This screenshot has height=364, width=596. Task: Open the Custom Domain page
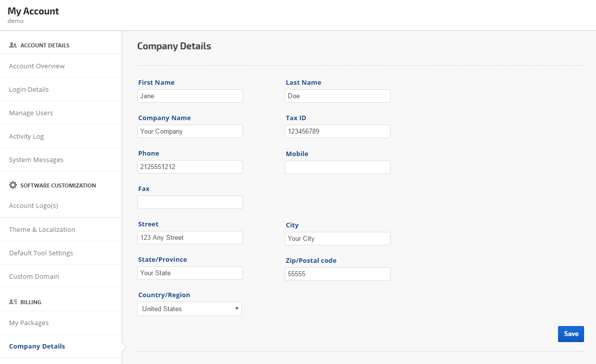click(34, 276)
